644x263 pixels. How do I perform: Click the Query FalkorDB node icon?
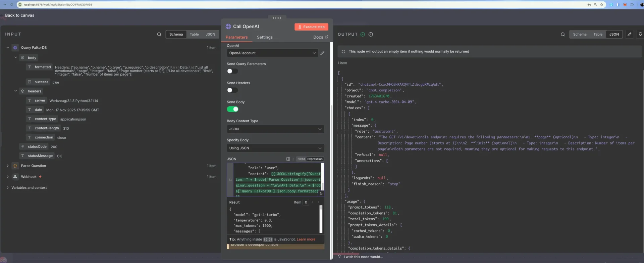(x=15, y=48)
